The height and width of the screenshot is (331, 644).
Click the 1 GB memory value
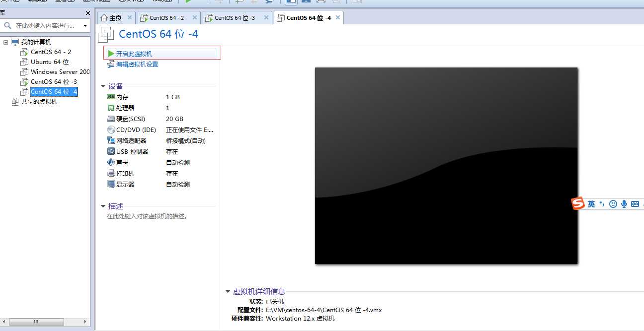pos(173,97)
